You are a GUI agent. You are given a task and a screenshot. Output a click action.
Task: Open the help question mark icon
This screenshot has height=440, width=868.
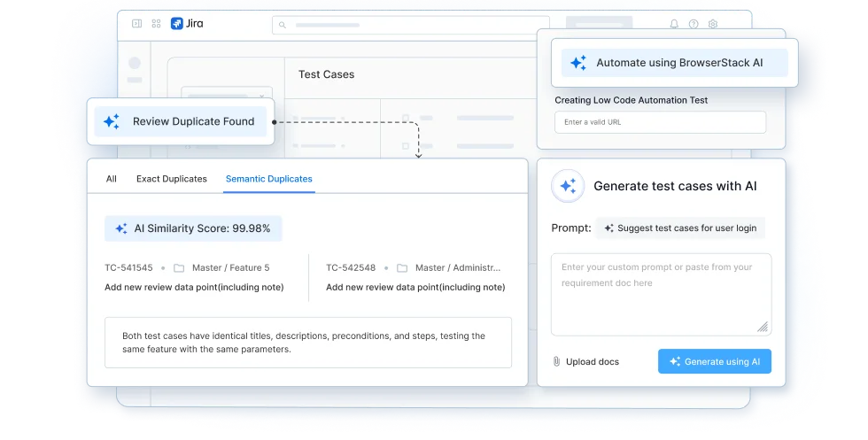pos(693,24)
